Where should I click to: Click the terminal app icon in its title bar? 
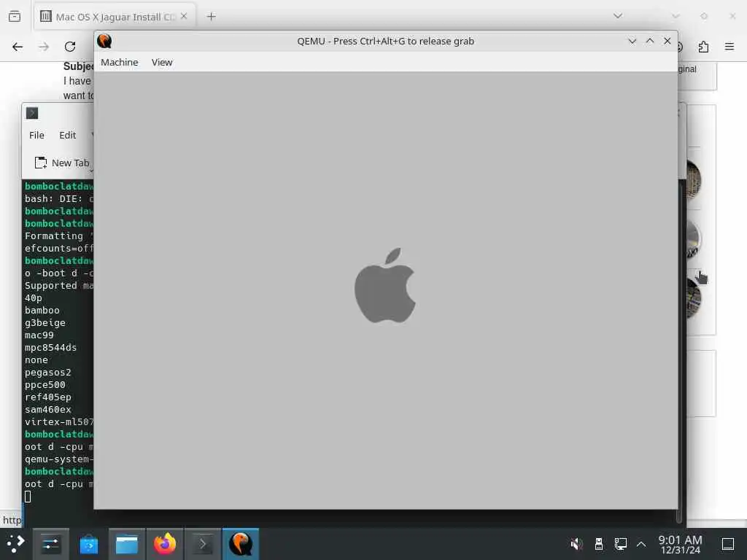tap(32, 113)
